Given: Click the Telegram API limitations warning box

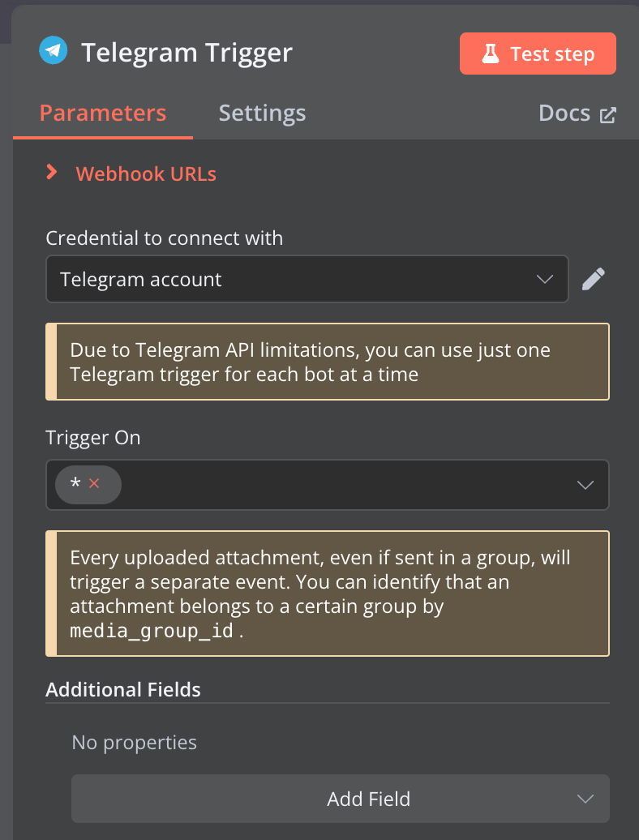Looking at the screenshot, I should click(x=327, y=361).
